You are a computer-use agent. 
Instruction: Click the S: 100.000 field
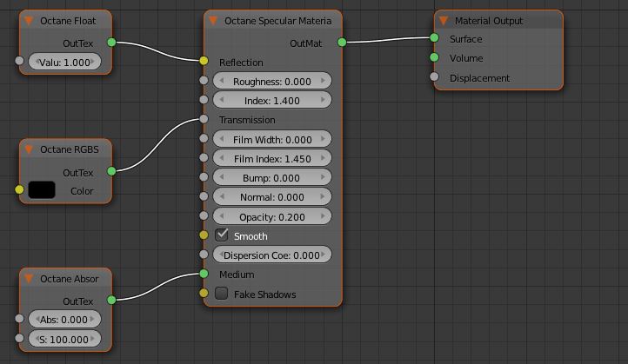click(65, 339)
